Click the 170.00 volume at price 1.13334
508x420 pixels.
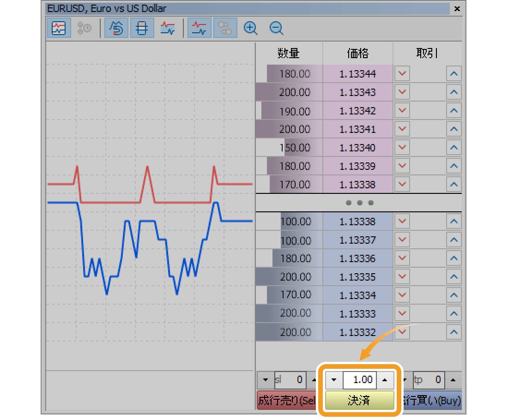pos(289,295)
